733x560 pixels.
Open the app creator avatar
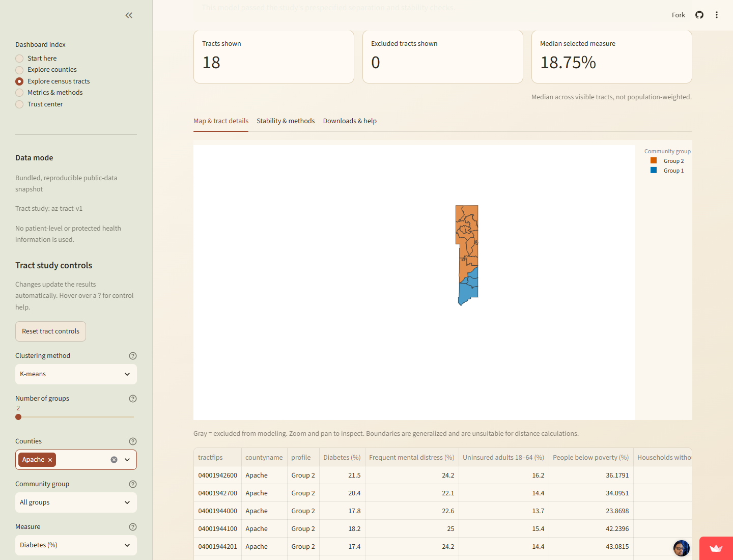(681, 548)
